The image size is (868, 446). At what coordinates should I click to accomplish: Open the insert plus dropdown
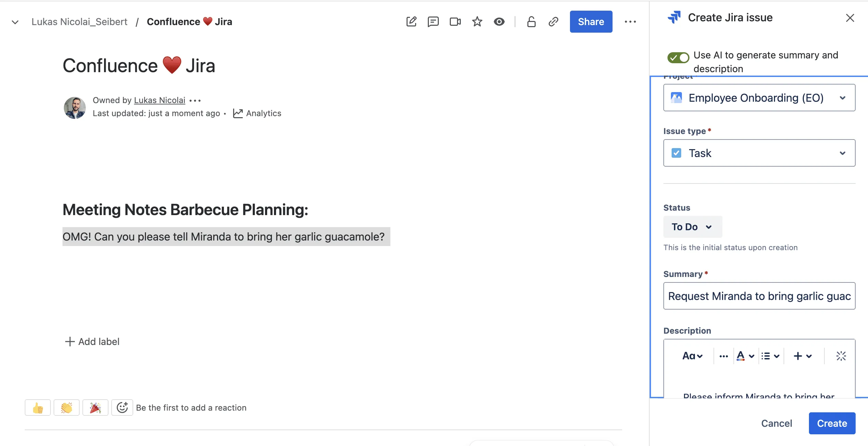tap(802, 356)
